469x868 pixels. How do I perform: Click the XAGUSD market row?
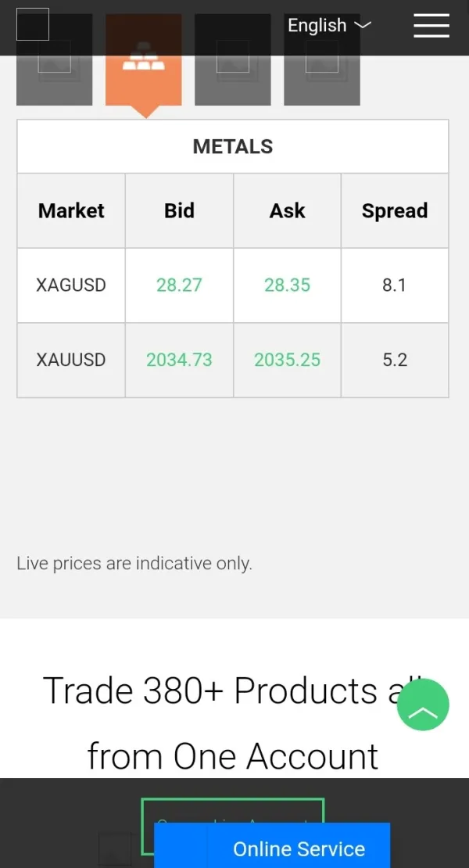coord(71,285)
